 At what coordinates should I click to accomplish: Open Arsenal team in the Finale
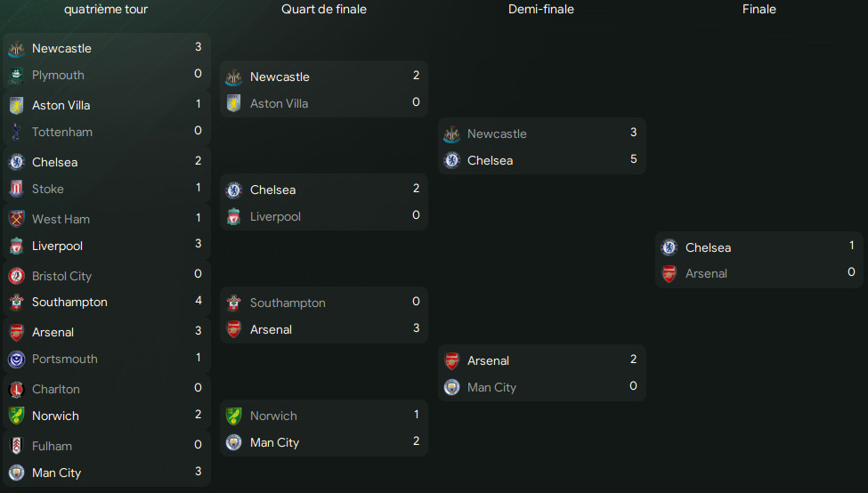tap(706, 274)
